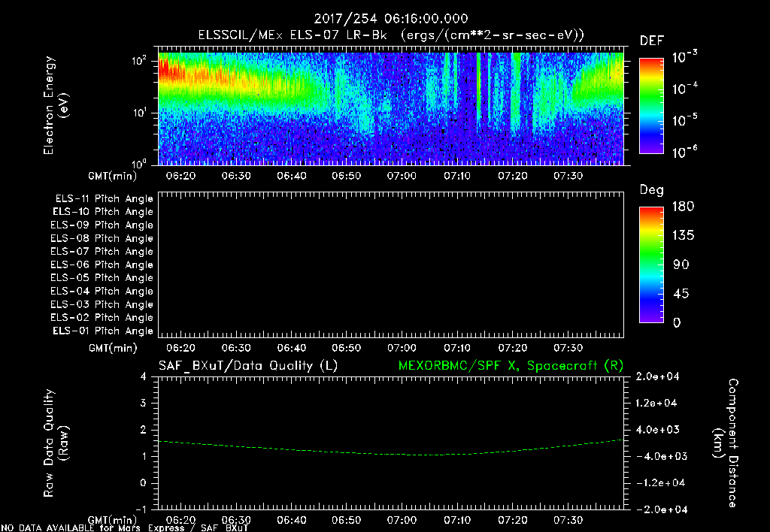The width and height of the screenshot is (770, 532).
Task: Click the 180 value on the Deg scale
Action: 683,207
